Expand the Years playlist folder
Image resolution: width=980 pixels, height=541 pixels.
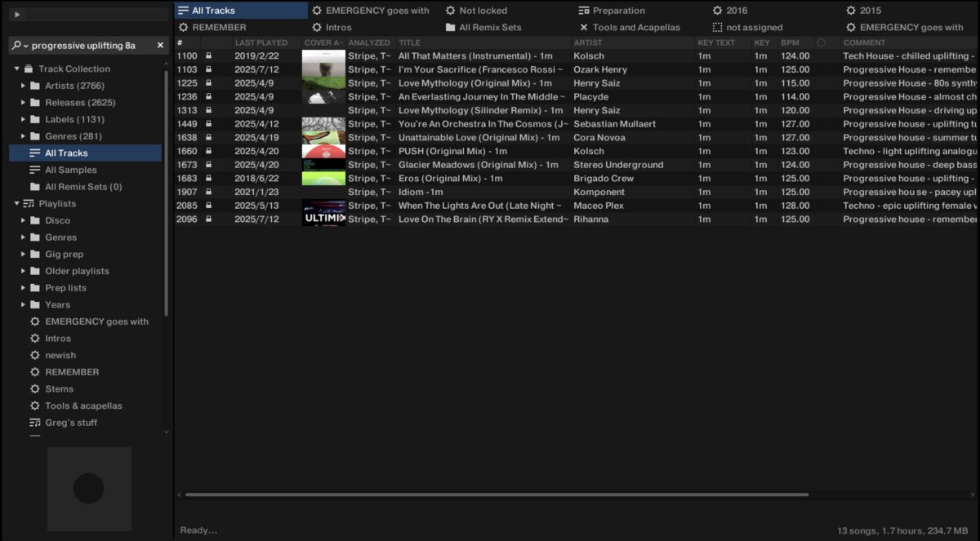[x=23, y=304]
